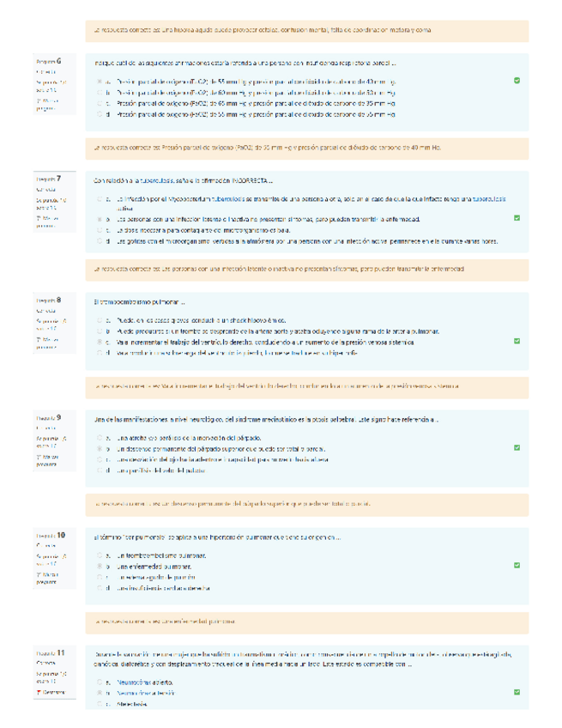The width and height of the screenshot is (562, 728).
Task: Click the tuberculosis 'afirmación INCORRECTA' question text
Action: 184,181
